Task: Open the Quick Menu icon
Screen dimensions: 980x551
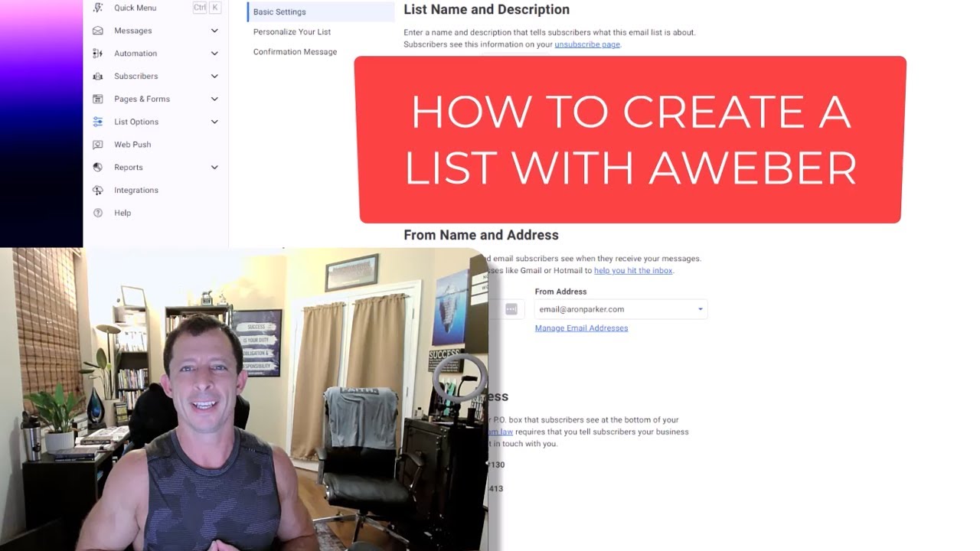Action: pos(98,8)
